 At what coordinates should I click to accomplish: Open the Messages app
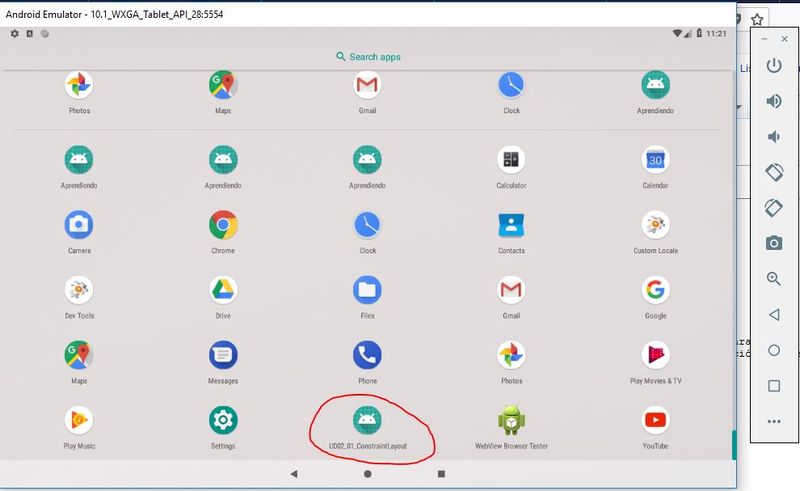(x=223, y=355)
